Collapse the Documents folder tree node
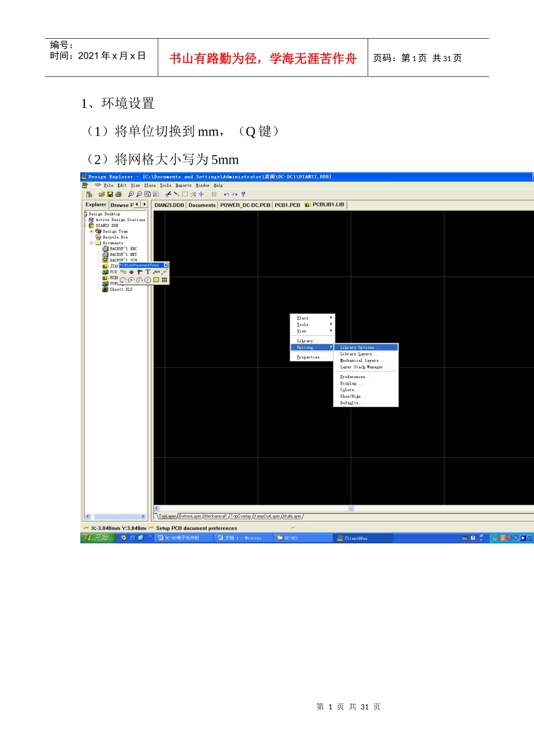Screen dimensions: 534x756 click(x=91, y=243)
